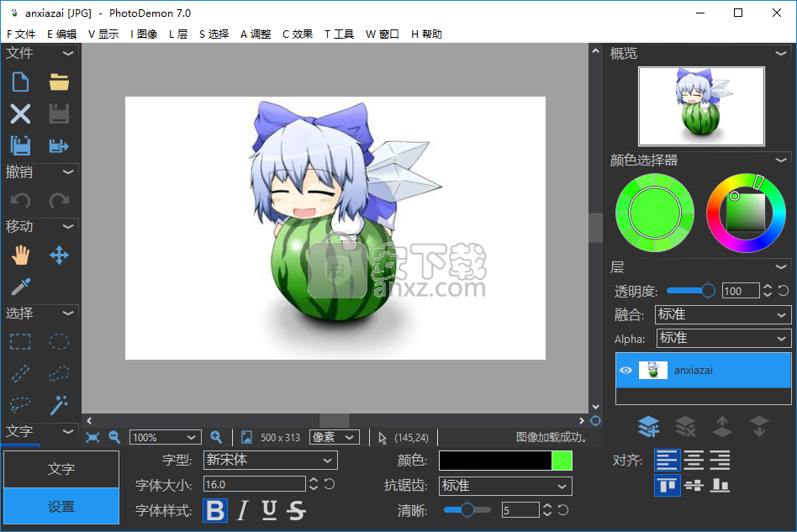This screenshot has height=532, width=797.
Task: Select the hand pan tool
Action: point(20,255)
